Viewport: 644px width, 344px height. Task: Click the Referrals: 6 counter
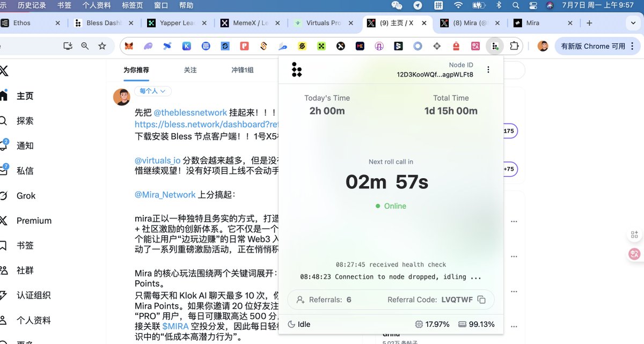click(324, 299)
